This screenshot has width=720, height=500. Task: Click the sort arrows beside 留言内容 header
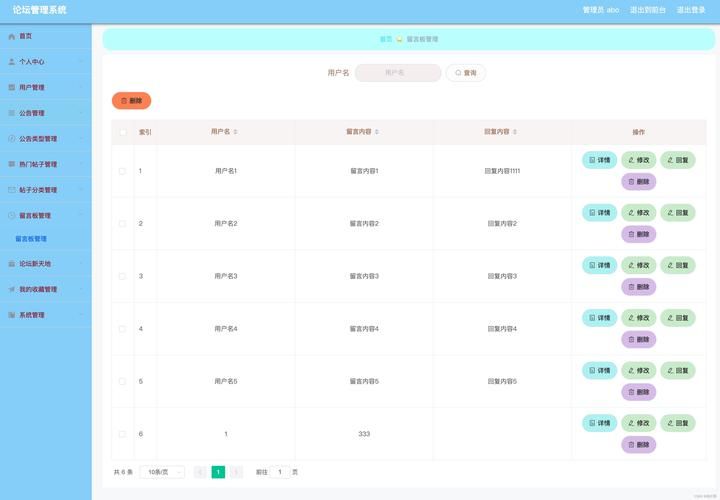[x=377, y=132]
